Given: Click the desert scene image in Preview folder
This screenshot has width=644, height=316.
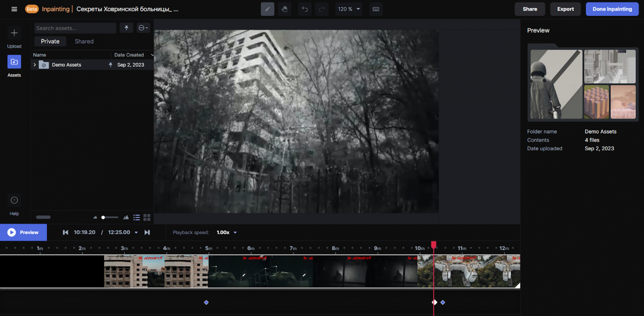Looking at the screenshot, I should (623, 102).
